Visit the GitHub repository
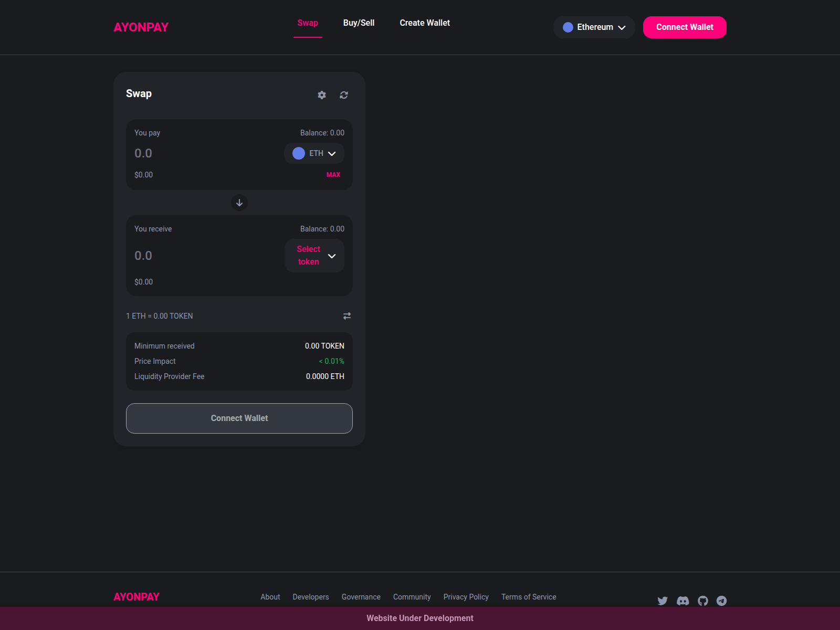 click(702, 601)
